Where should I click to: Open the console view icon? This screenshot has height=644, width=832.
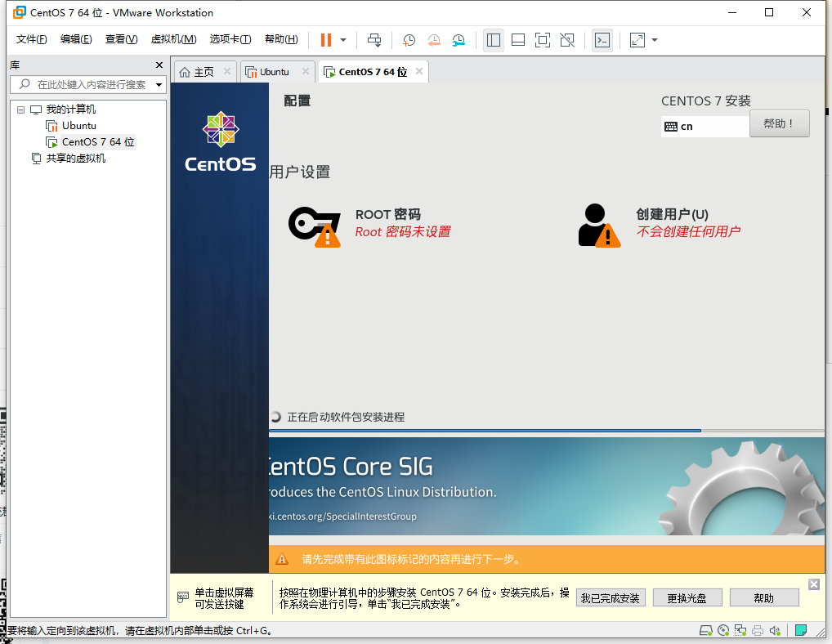click(602, 40)
